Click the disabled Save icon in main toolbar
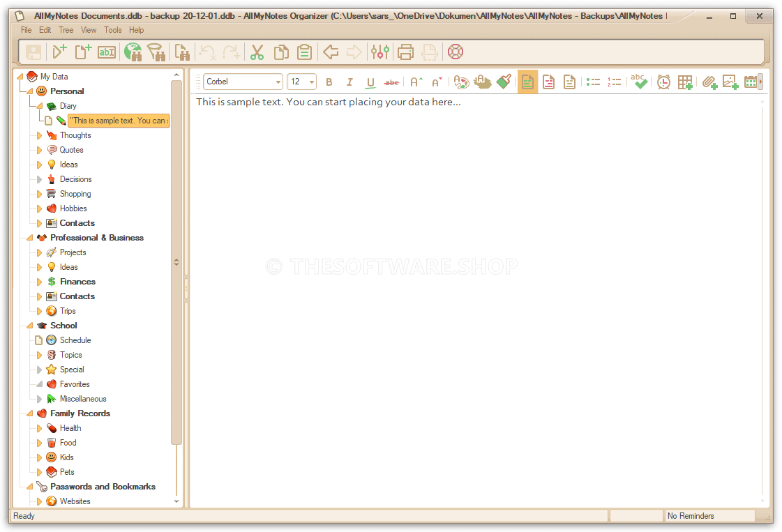The height and width of the screenshot is (532, 782). (34, 52)
